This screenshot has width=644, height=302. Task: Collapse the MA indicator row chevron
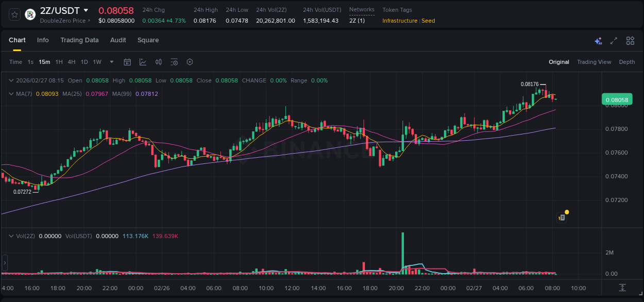(10, 94)
